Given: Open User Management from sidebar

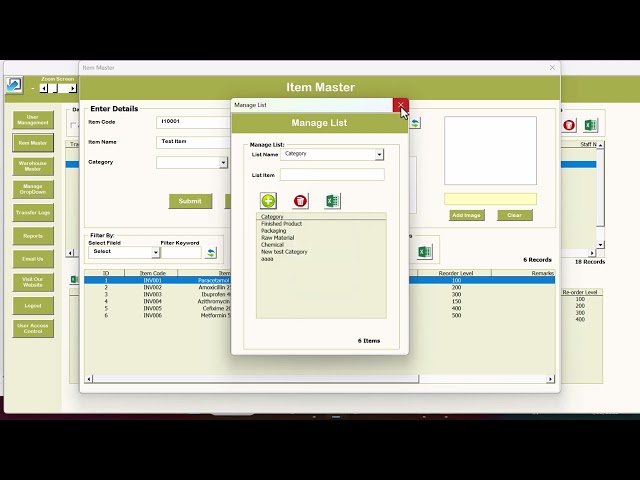Looking at the screenshot, I should click(33, 120).
